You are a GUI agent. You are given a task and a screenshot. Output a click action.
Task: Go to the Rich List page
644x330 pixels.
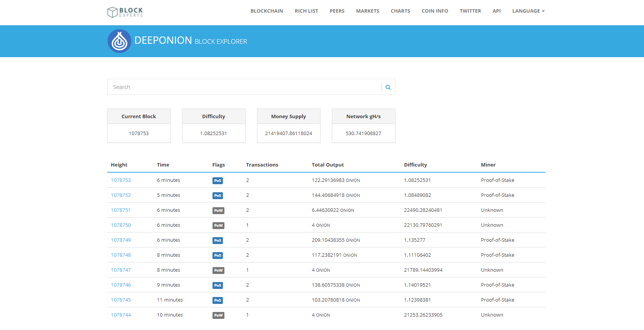306,11
